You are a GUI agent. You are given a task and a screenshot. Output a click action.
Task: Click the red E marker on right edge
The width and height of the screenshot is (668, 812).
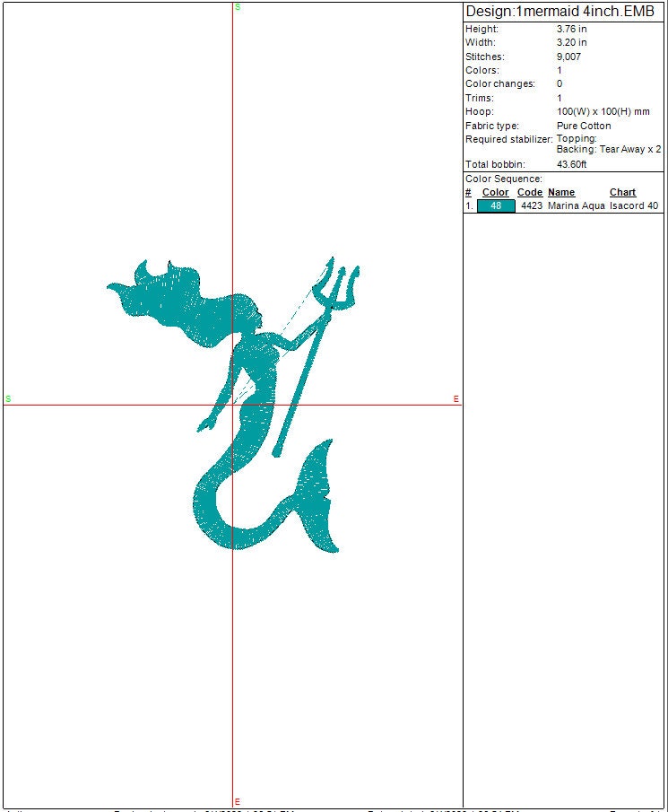click(x=455, y=398)
